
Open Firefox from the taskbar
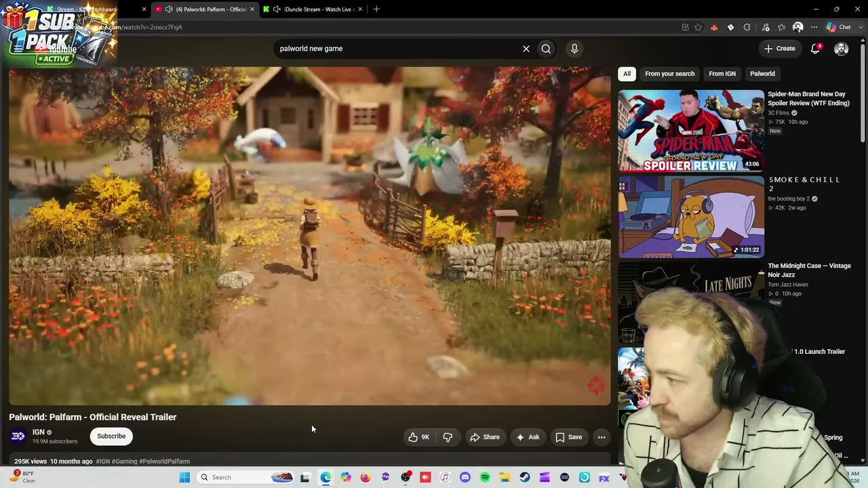click(366, 477)
